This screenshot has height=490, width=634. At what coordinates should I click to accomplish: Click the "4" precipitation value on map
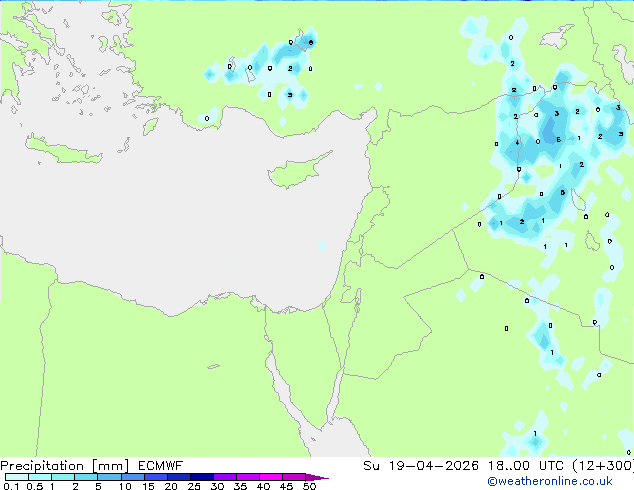pyautogui.click(x=517, y=142)
